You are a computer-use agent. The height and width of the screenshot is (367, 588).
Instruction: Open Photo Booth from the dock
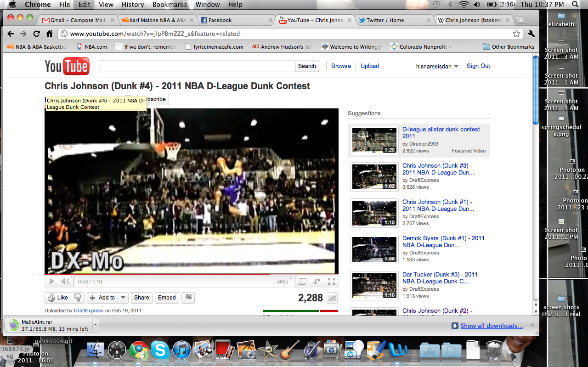coord(225,350)
